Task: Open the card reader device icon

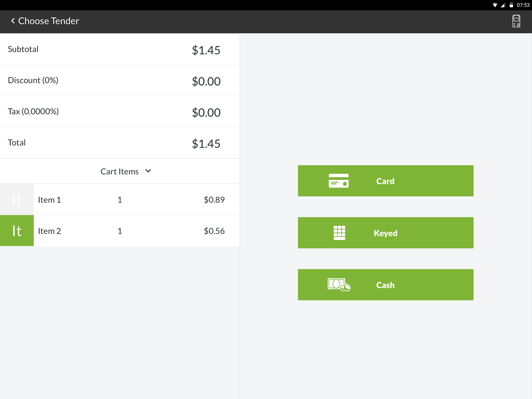Action: click(516, 21)
